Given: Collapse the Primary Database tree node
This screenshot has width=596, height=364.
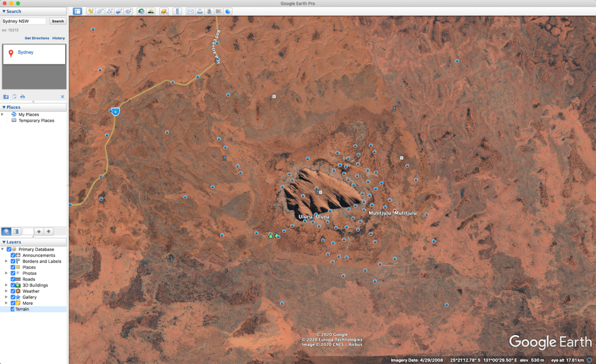Looking at the screenshot, I should tap(3, 249).
